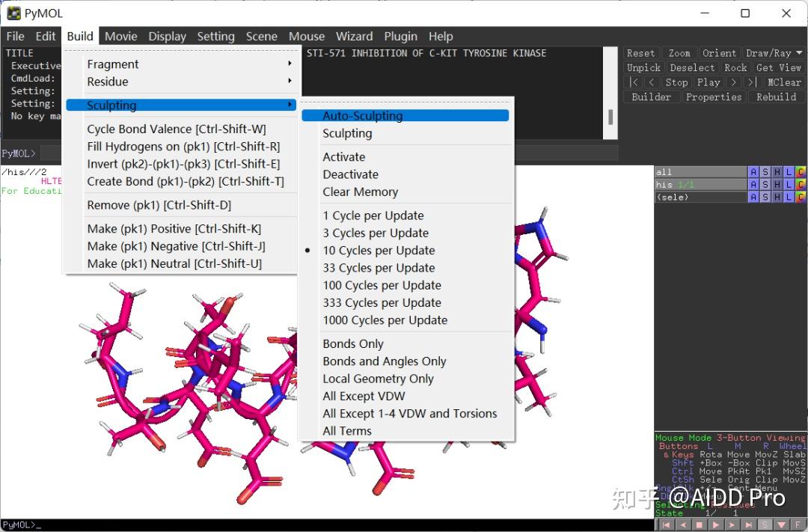Click the play icon in bottom playback bar
The image size is (808, 532).
click(717, 525)
